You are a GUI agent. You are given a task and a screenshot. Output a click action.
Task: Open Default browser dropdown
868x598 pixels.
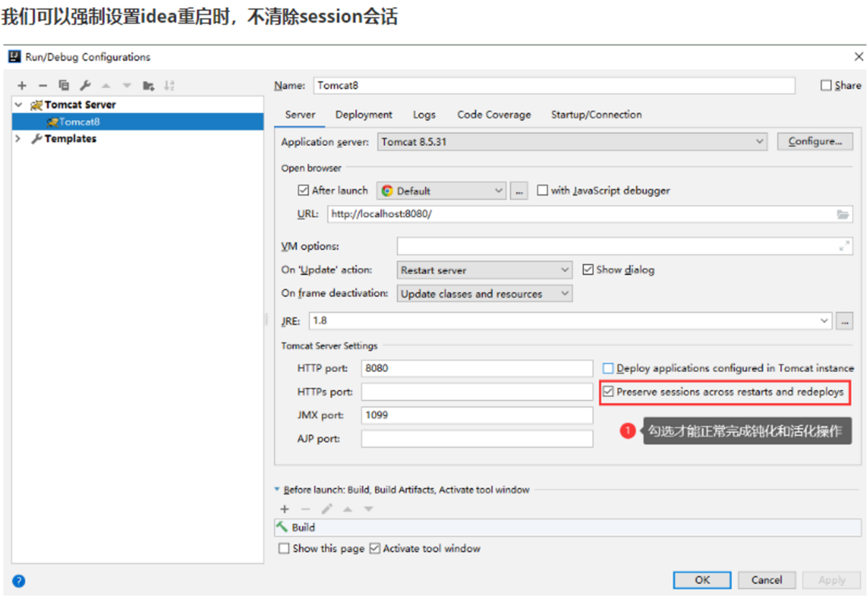pyautogui.click(x=442, y=191)
